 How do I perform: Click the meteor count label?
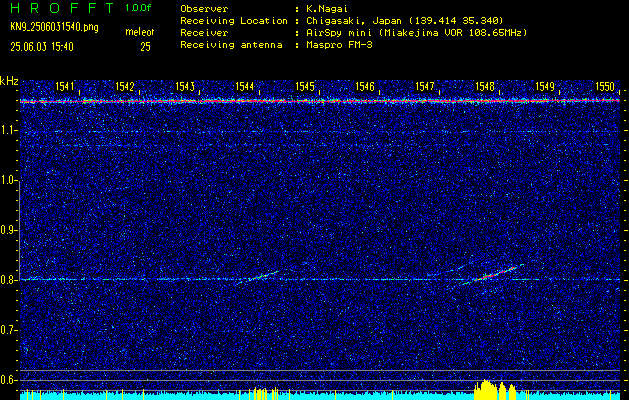(x=140, y=32)
